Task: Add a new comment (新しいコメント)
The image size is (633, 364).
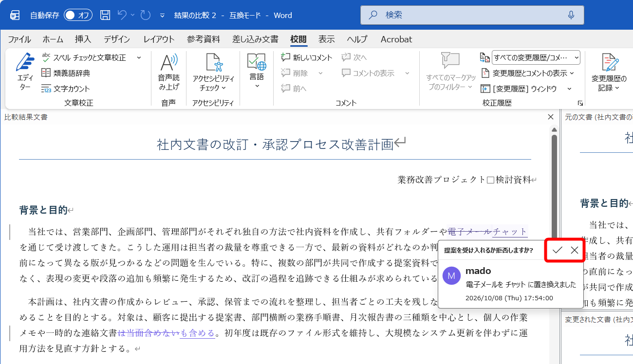Action: coord(307,57)
